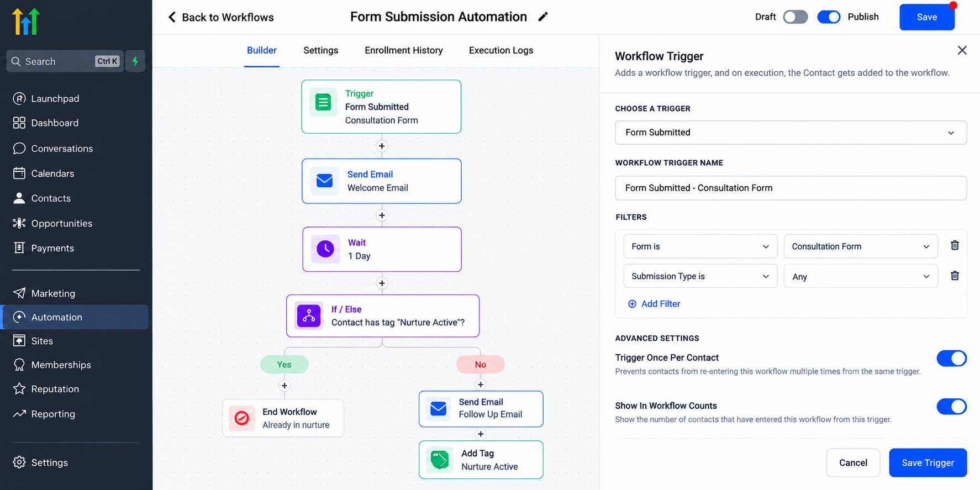This screenshot has width=980, height=490.
Task: Open the Execution Logs tab
Action: click(x=501, y=50)
